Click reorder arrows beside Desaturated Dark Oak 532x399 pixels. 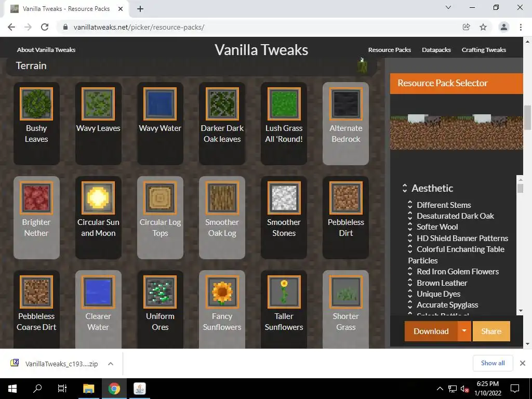pos(410,216)
